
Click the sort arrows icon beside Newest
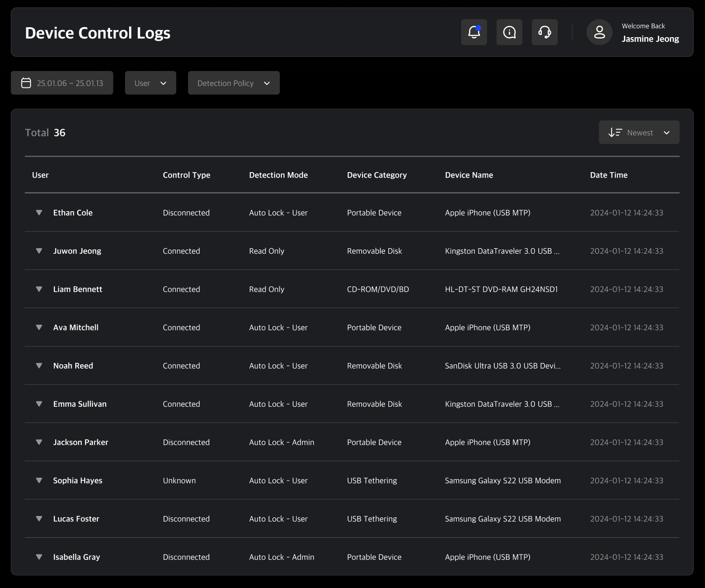click(x=615, y=132)
